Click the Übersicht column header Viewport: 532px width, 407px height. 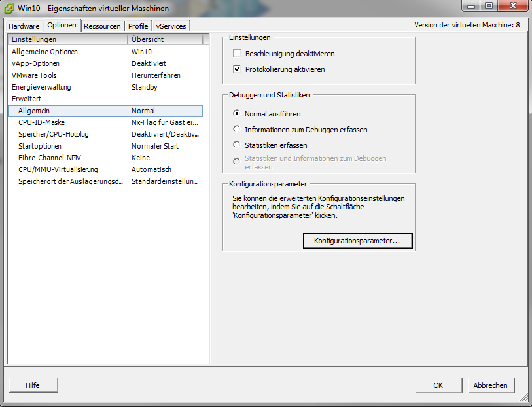165,39
